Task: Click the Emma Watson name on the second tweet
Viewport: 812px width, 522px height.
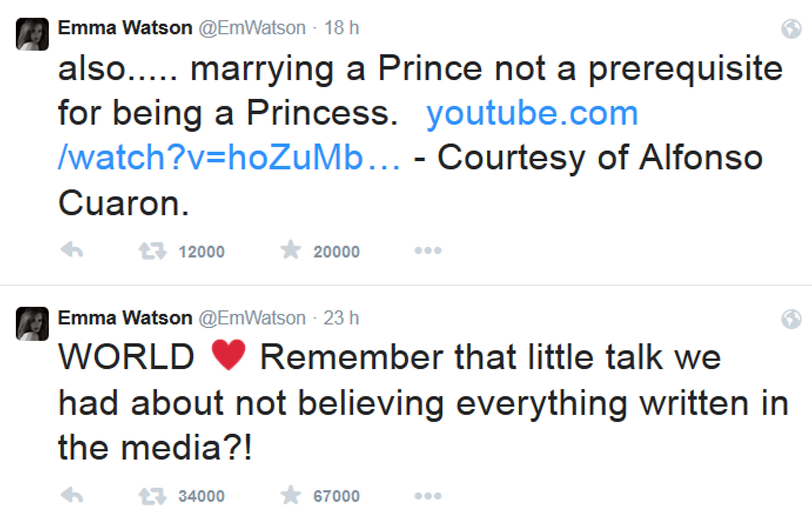Action: [125, 318]
